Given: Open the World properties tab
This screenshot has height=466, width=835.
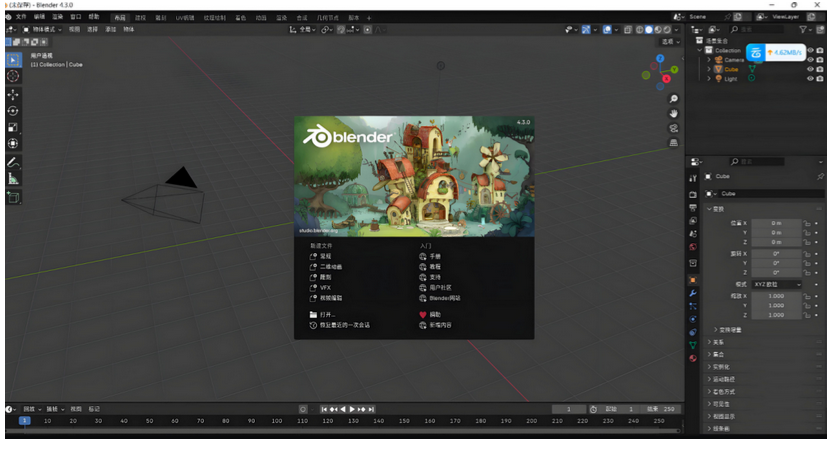Looking at the screenshot, I should tap(693, 247).
